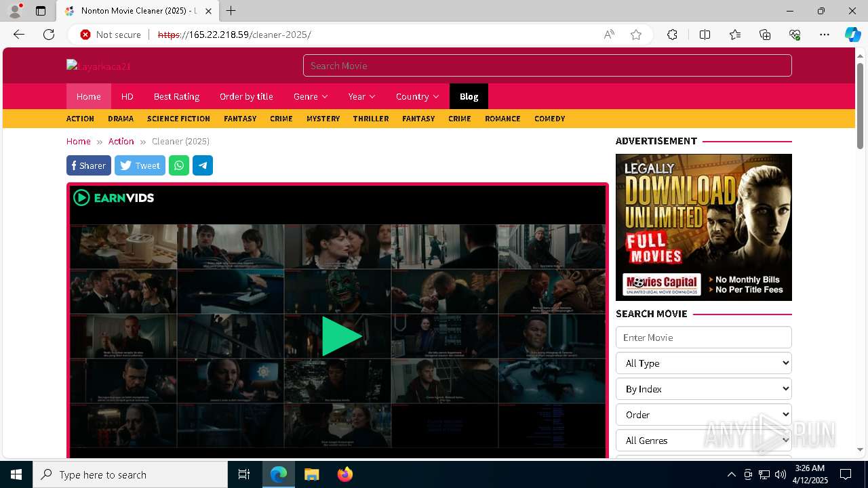Open the Collections icon

tap(765, 35)
